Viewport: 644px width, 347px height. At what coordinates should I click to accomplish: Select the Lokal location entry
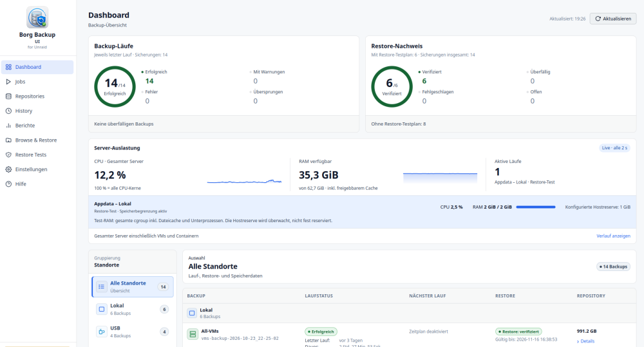pos(133,309)
